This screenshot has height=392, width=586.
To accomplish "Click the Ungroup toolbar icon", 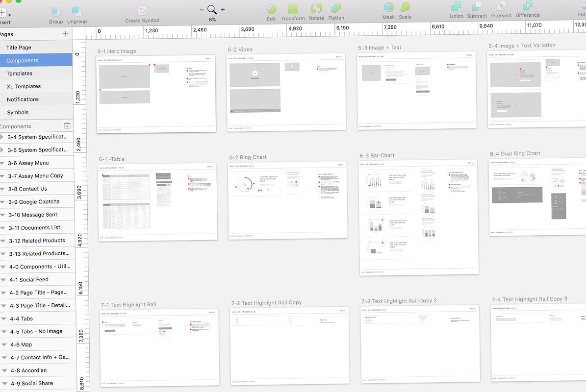I will coord(76,11).
